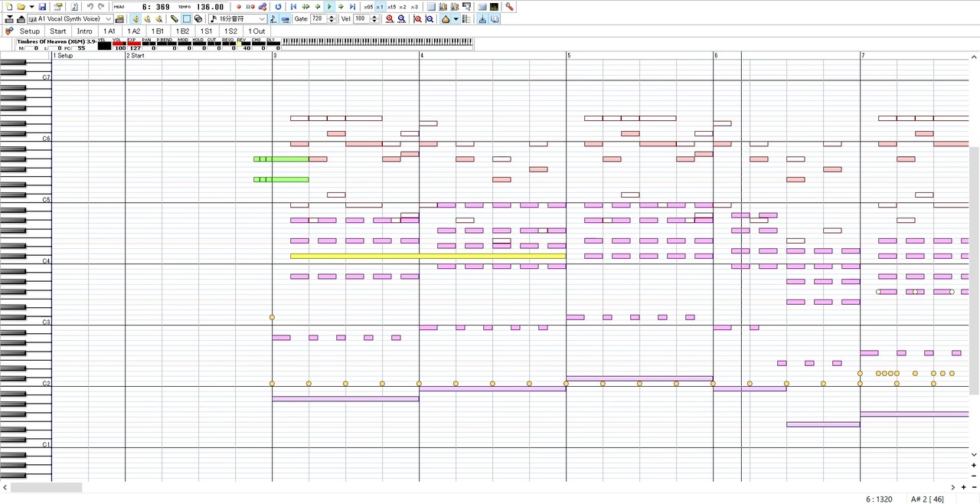Toggle the auto-scroll download-arrow icon
The image size is (980, 504).
pyautogui.click(x=482, y=19)
